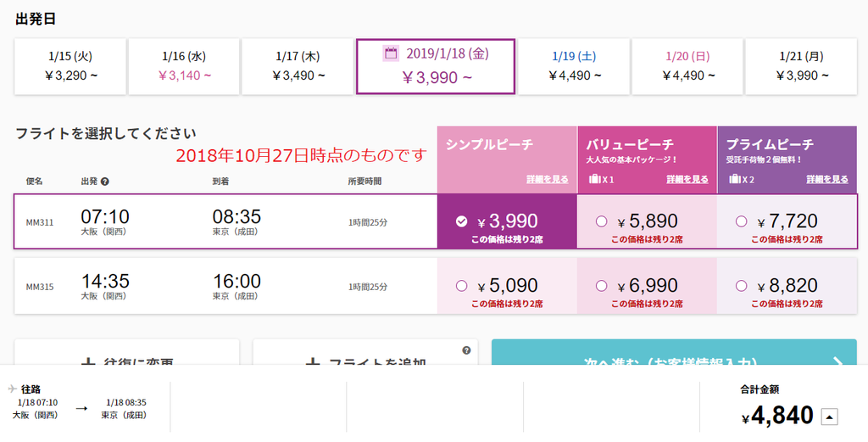
Task: Select departure date 1/19 (土) ¥4,490
Action: click(574, 66)
